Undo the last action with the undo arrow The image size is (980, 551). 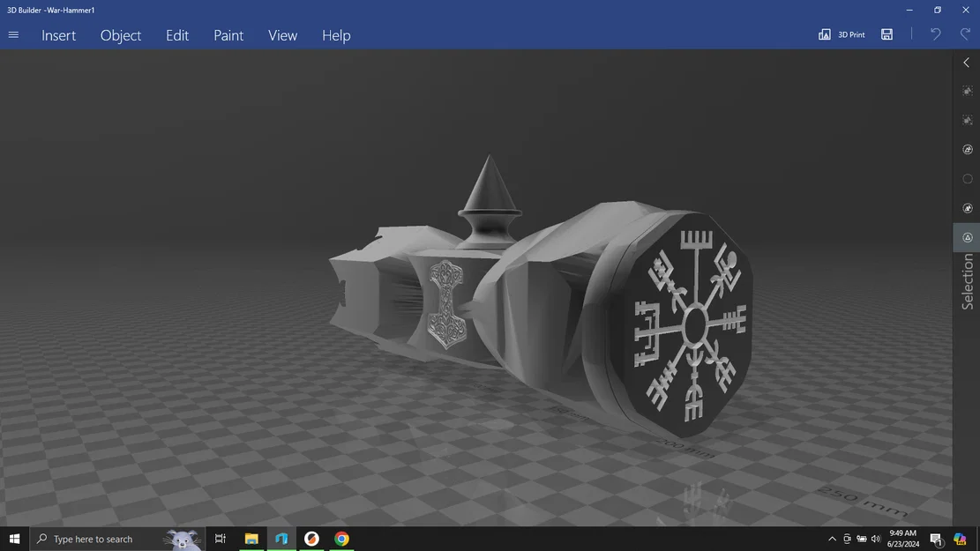coord(934,34)
